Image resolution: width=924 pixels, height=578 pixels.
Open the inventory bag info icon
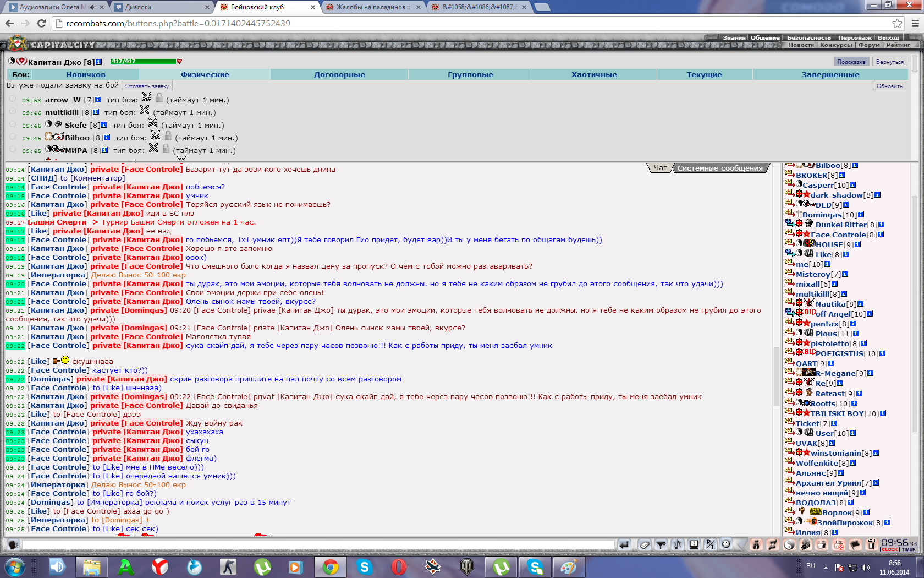pos(756,544)
